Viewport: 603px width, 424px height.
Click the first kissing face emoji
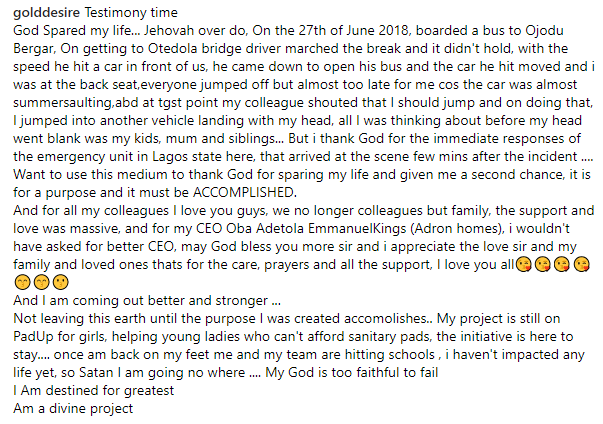[x=523, y=264]
